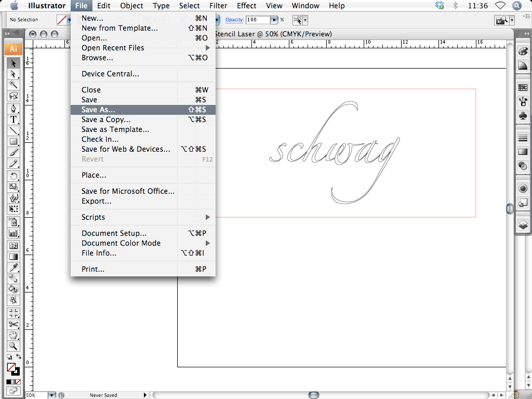532x399 pixels.
Task: Click the Go to Bridge button
Action: click(x=502, y=20)
